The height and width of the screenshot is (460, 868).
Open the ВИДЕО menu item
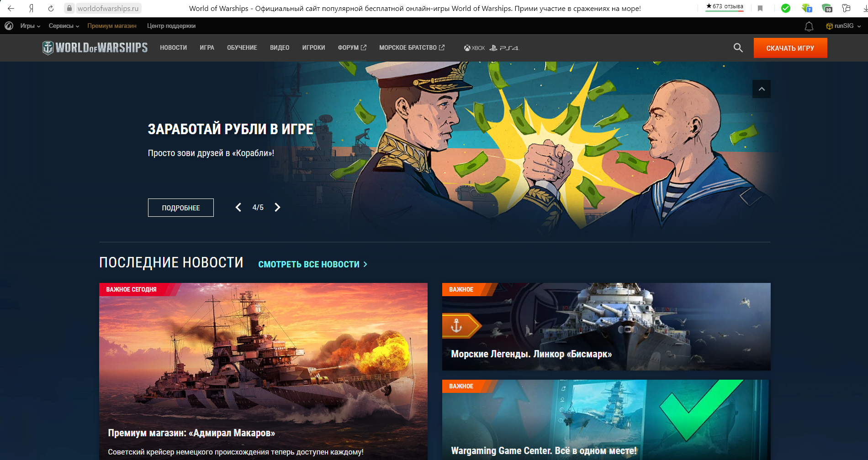(x=280, y=47)
